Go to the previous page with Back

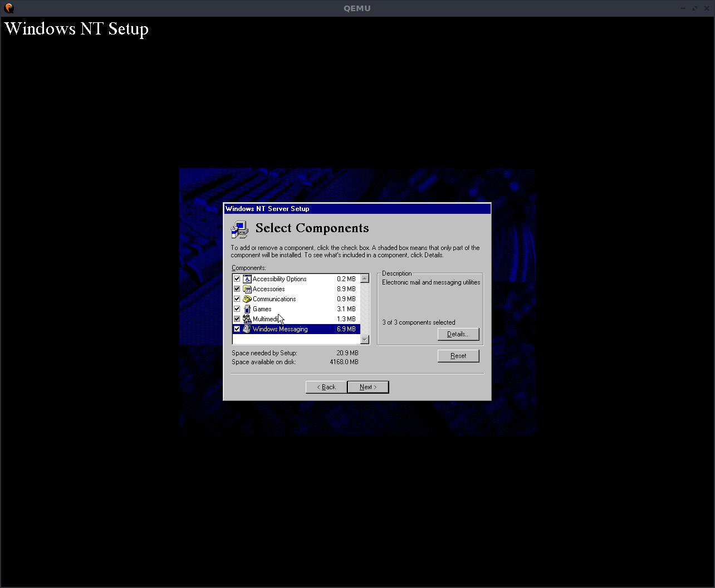point(326,387)
